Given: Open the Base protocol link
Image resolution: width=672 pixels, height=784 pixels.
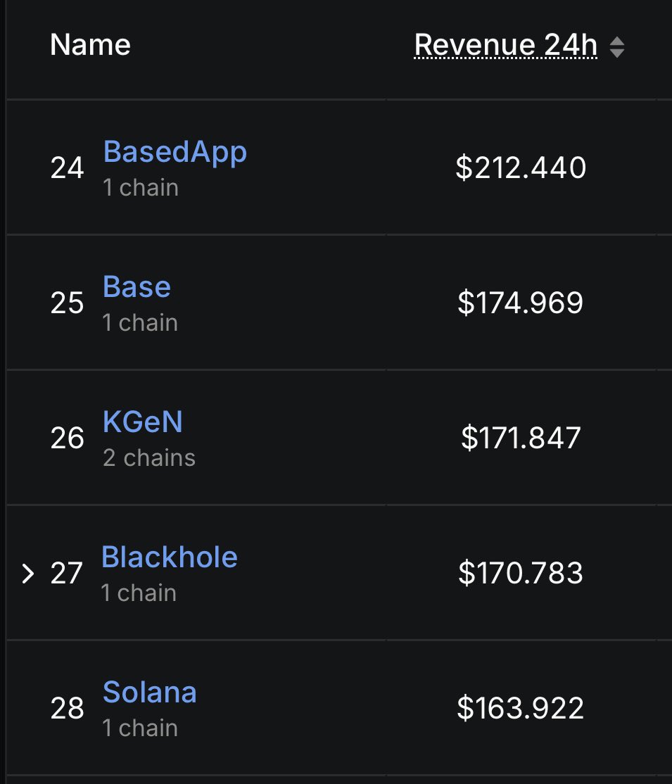Looking at the screenshot, I should point(137,286).
